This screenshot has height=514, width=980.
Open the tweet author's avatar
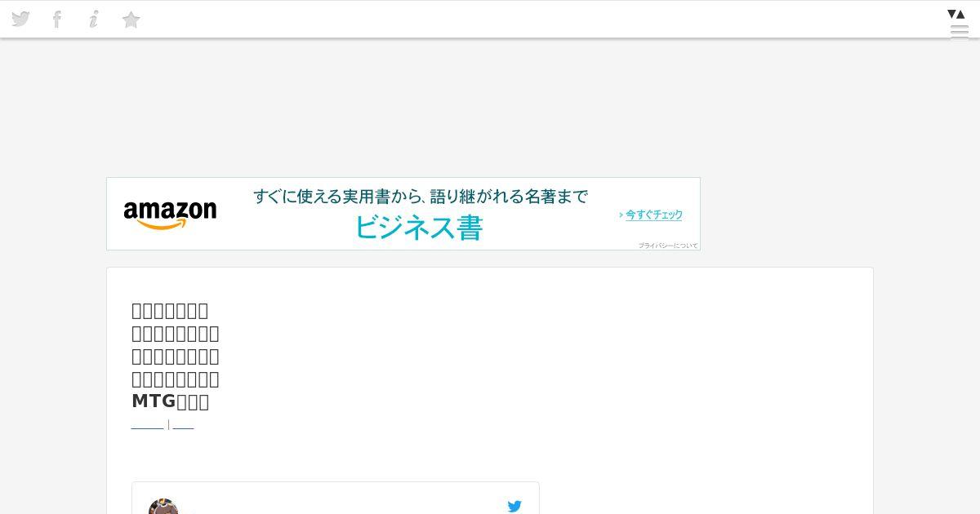tap(163, 507)
